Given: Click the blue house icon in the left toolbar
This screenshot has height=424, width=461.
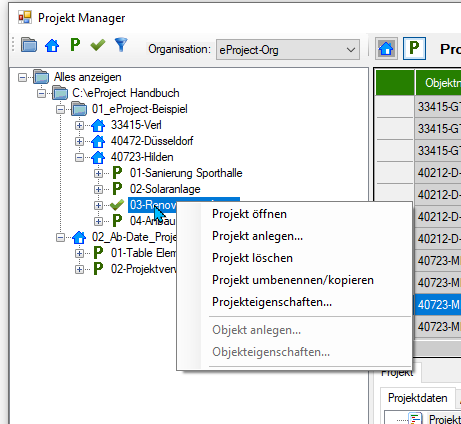Looking at the screenshot, I should 52,45.
